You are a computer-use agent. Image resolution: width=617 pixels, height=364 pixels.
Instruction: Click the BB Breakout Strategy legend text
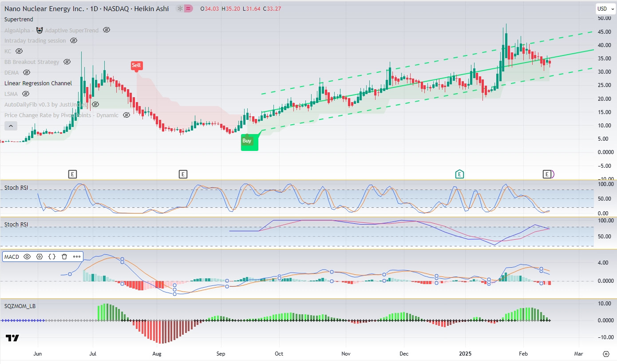coord(32,62)
